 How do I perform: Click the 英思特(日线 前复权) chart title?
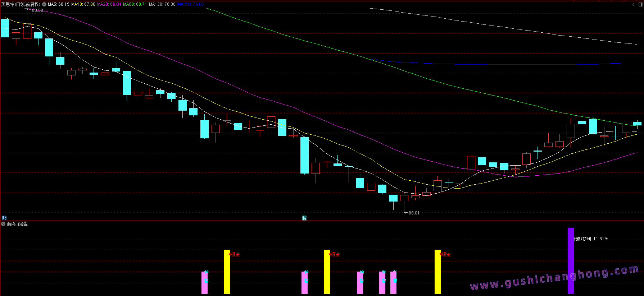click(21, 4)
